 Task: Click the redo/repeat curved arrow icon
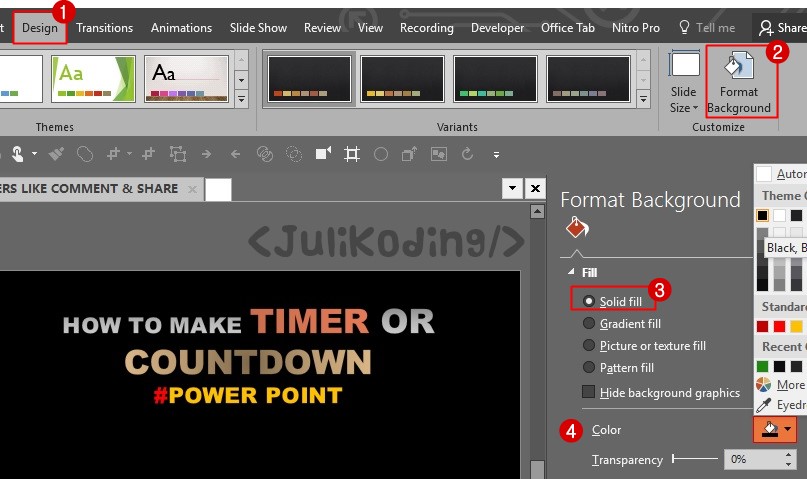pos(467,154)
